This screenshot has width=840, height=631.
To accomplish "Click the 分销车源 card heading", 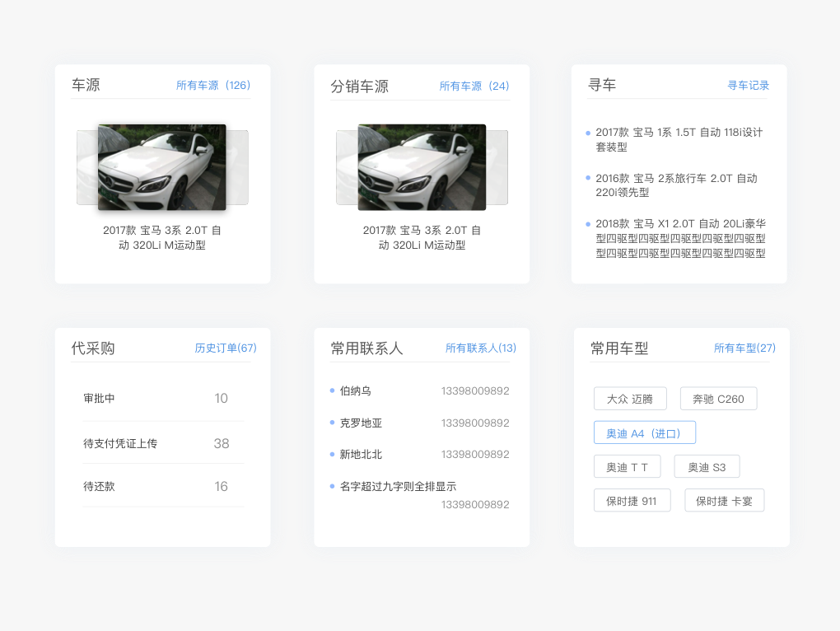I will [359, 86].
